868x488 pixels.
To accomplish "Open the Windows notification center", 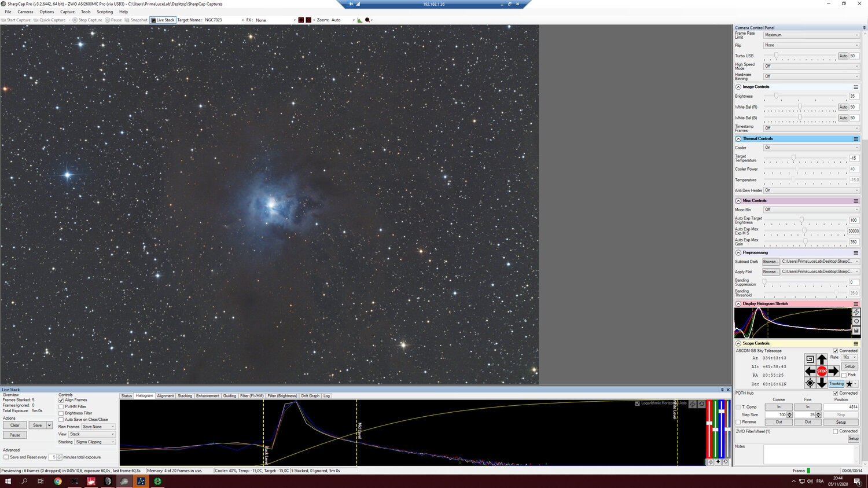I will tap(858, 482).
